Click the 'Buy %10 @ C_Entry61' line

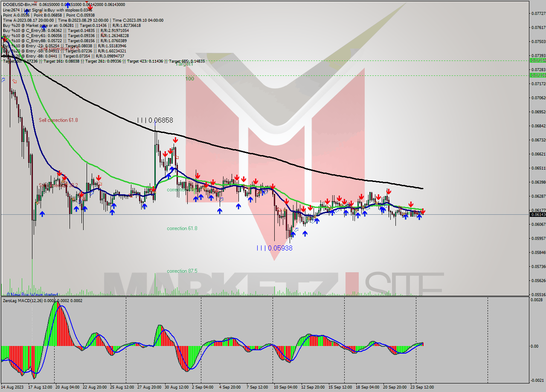point(66,35)
